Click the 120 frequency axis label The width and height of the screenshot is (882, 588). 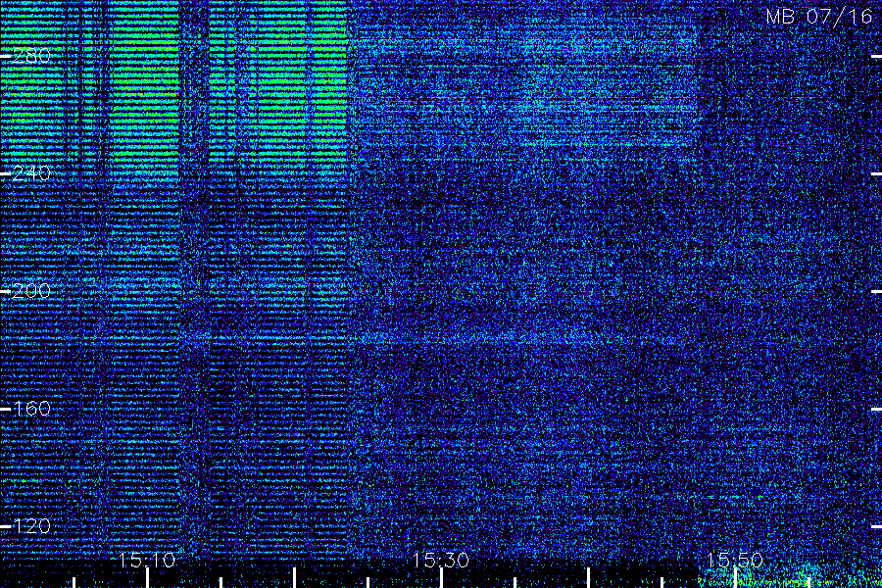pos(31,526)
